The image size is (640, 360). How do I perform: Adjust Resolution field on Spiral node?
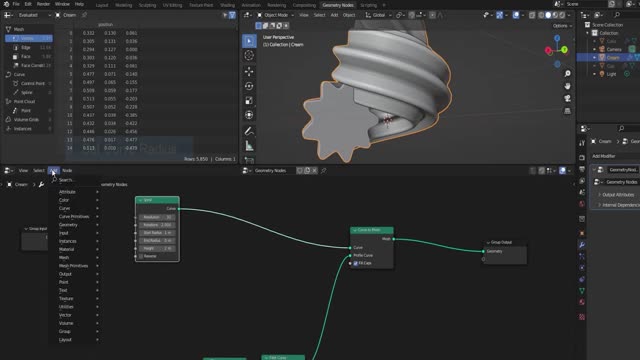pyautogui.click(x=157, y=217)
